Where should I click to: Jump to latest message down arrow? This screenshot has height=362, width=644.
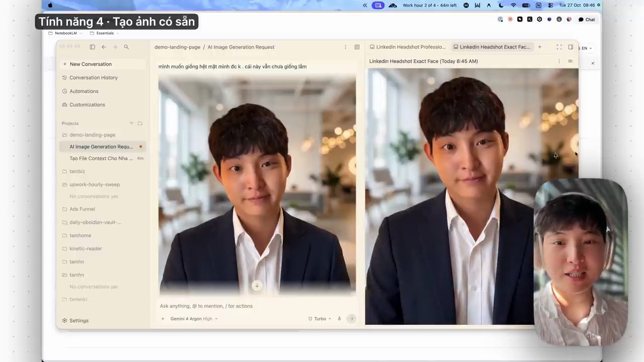click(x=257, y=286)
